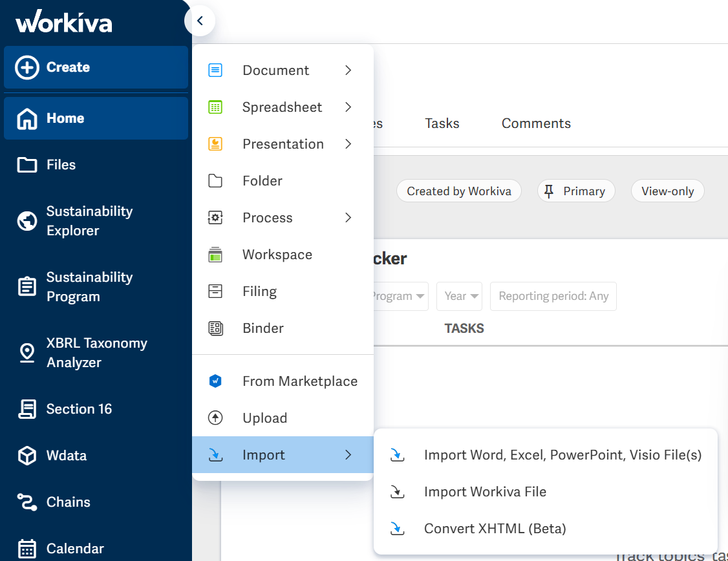Screen dimensions: 728x561
Task: Open Chains label in the sidebar
Action: click(69, 502)
